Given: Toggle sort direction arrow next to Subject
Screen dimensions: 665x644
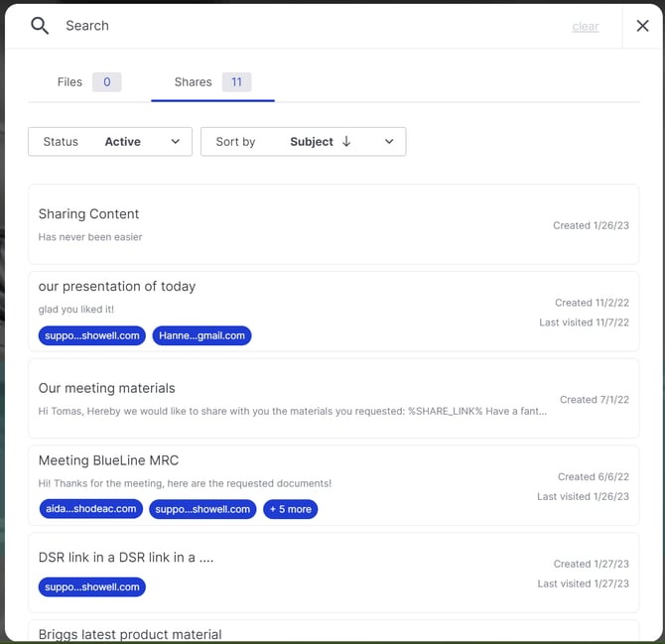Looking at the screenshot, I should [346, 142].
